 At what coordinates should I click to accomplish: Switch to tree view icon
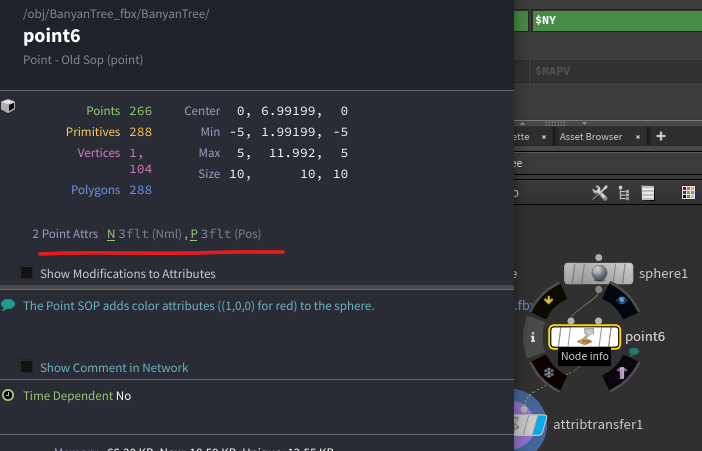click(624, 193)
